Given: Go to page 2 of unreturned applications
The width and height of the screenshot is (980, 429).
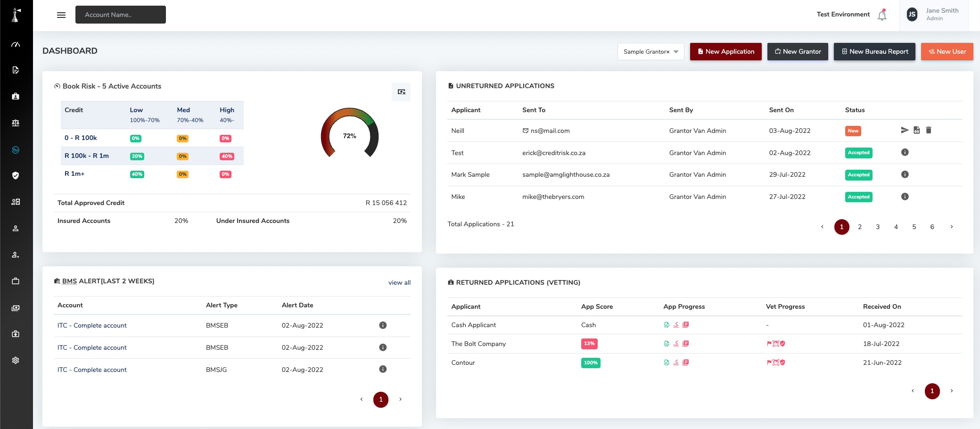Looking at the screenshot, I should [860, 227].
